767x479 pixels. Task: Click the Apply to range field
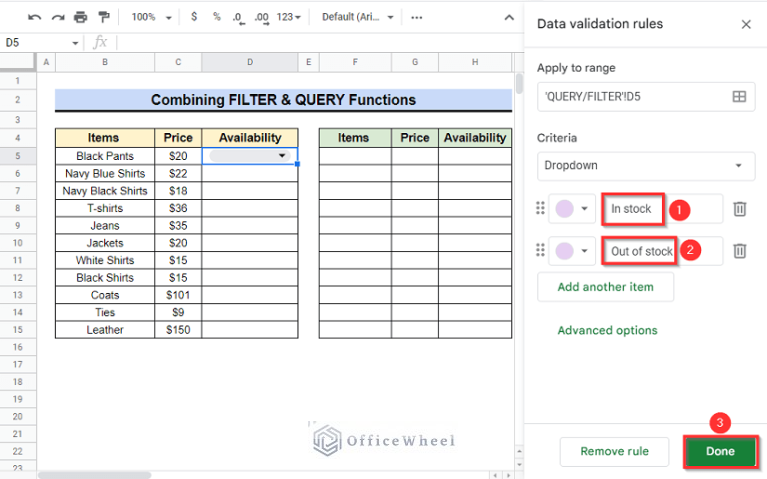[646, 97]
